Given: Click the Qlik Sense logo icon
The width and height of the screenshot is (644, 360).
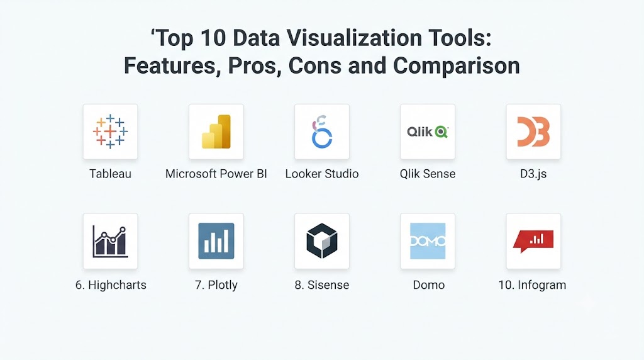Looking at the screenshot, I should (x=428, y=132).
